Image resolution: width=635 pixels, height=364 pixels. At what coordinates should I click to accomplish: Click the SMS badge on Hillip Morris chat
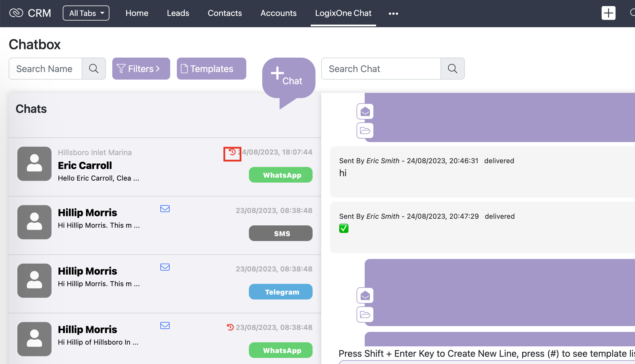pos(281,233)
